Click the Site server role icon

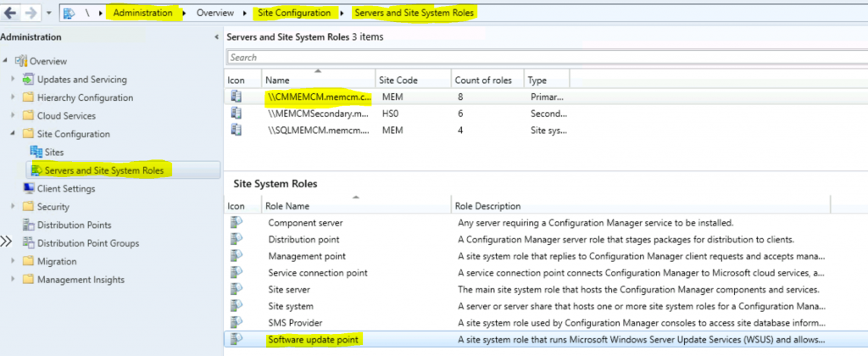(236, 289)
